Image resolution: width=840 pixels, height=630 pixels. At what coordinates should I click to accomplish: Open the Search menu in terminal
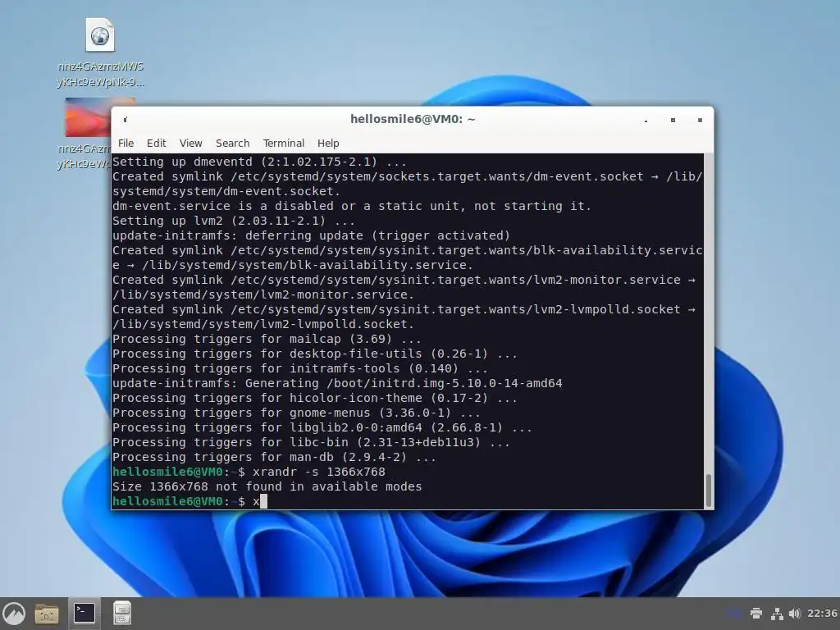pyautogui.click(x=232, y=143)
